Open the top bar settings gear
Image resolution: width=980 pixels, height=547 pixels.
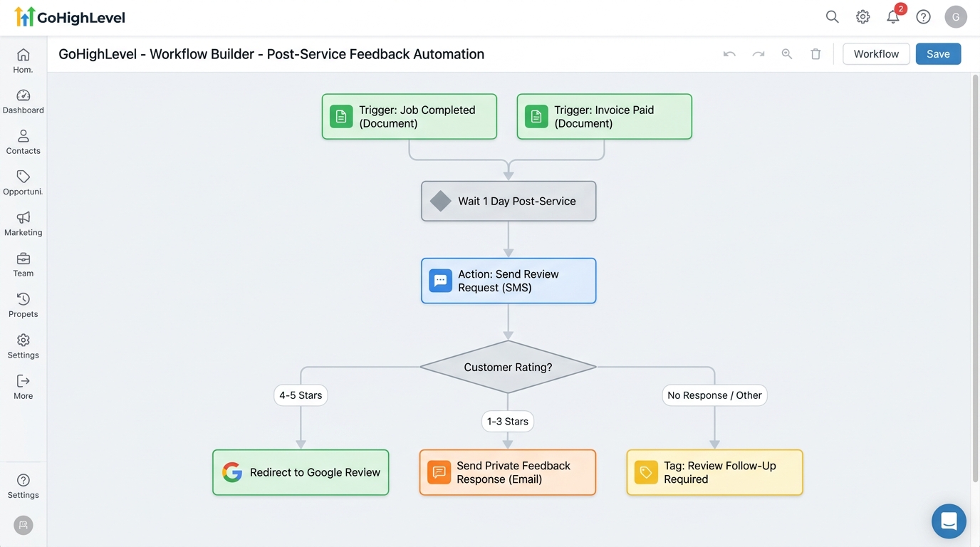[862, 17]
